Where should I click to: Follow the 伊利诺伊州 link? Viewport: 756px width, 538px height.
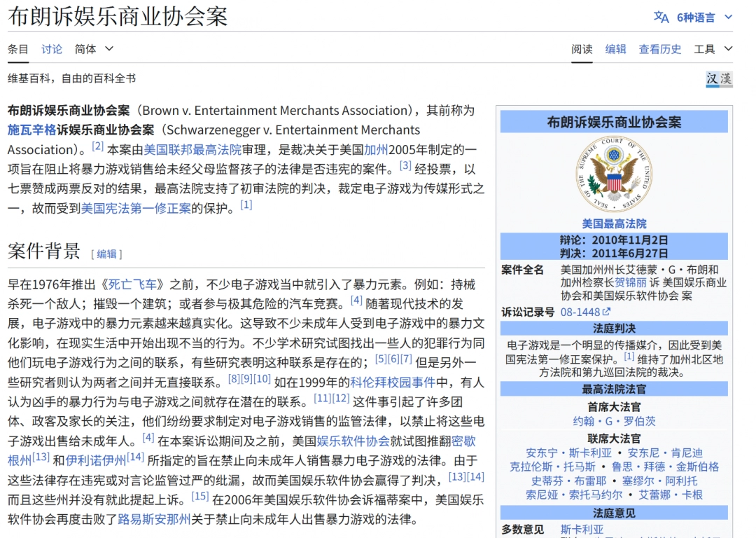[95, 461]
